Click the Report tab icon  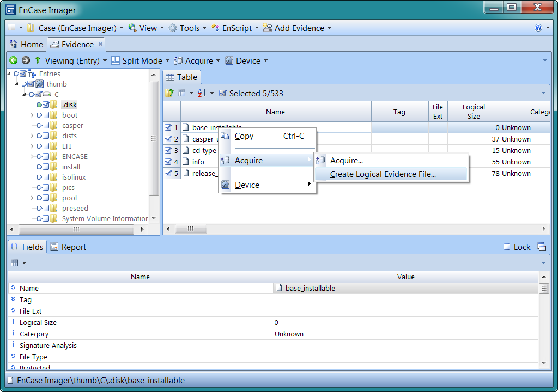[54, 247]
